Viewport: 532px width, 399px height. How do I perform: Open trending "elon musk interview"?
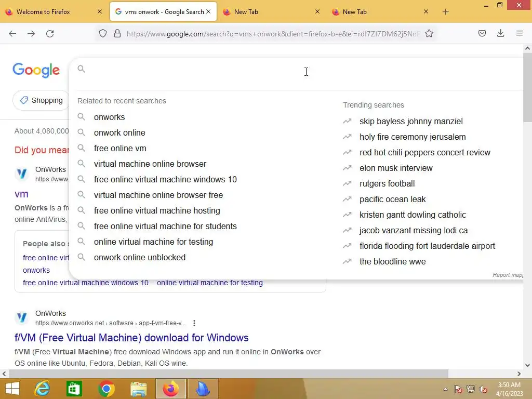(x=396, y=168)
